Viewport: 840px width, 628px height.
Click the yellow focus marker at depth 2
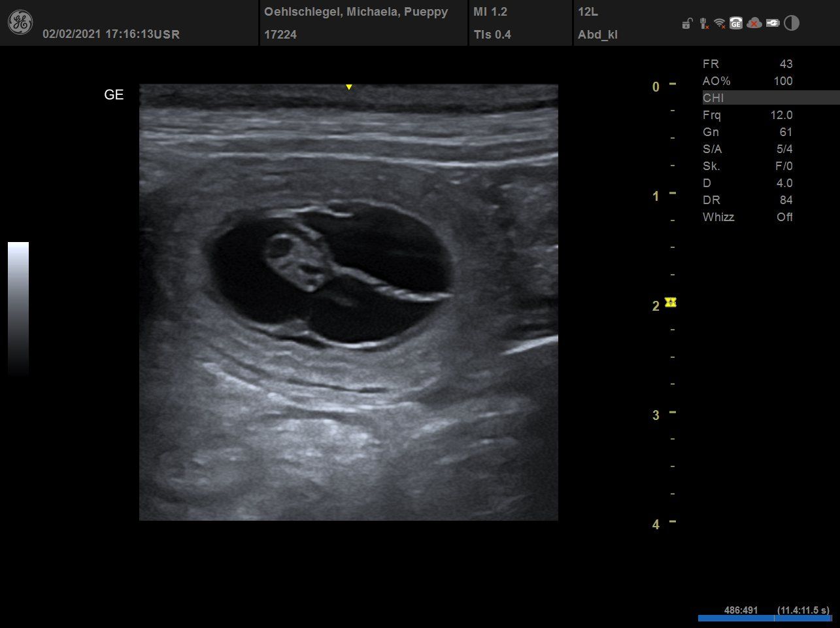pos(670,302)
